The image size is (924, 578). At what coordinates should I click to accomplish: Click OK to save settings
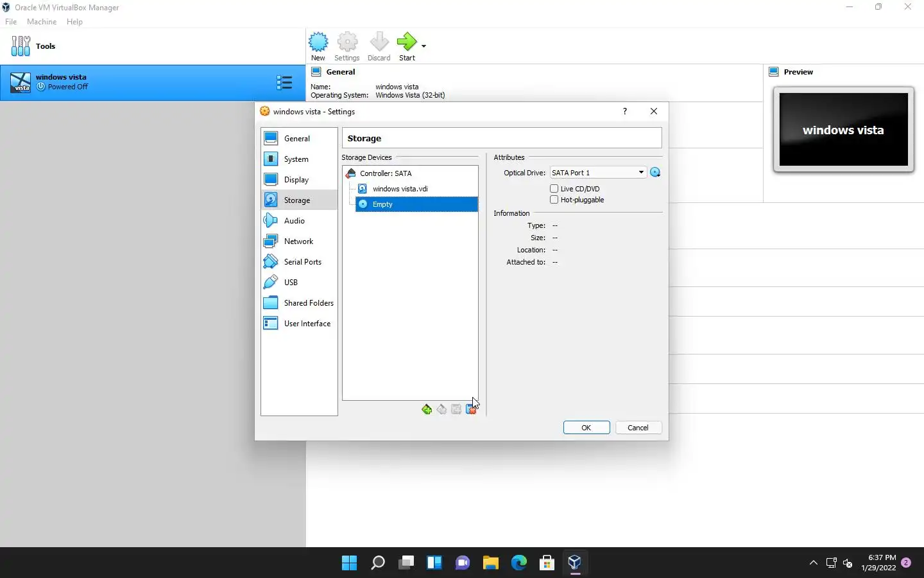click(586, 428)
